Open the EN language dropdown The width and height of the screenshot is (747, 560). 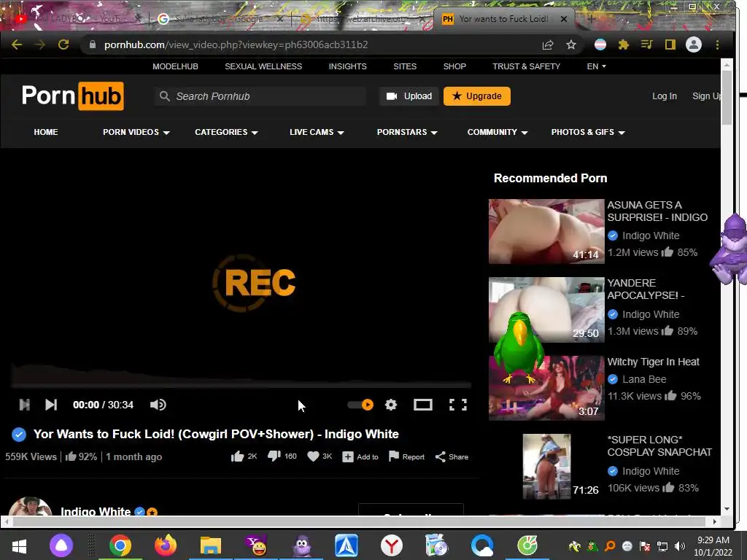point(597,66)
